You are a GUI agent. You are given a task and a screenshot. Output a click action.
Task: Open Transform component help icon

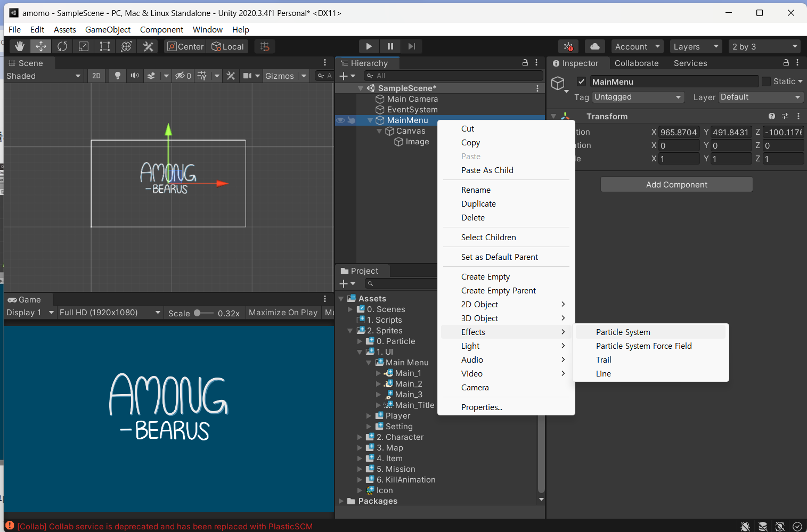[772, 116]
